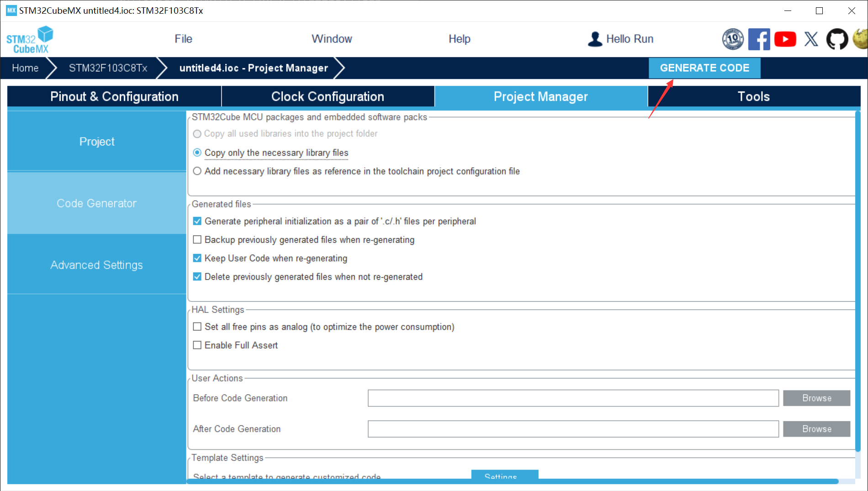Click the Before Code Generation input field
Image resolution: width=868 pixels, height=491 pixels.
pyautogui.click(x=573, y=398)
